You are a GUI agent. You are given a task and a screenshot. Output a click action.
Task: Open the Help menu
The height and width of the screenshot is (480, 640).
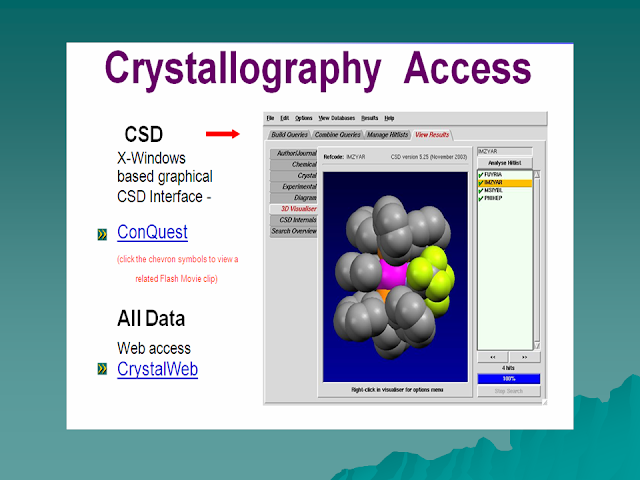pos(389,118)
